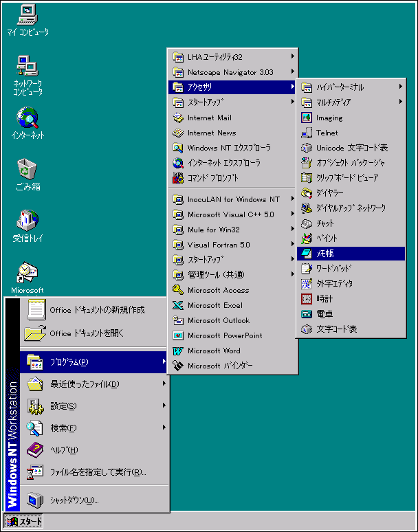Screen dimensions: 418x532
Task: Expand the ハイパーターミナル submenu arrow
Action: tap(401, 87)
